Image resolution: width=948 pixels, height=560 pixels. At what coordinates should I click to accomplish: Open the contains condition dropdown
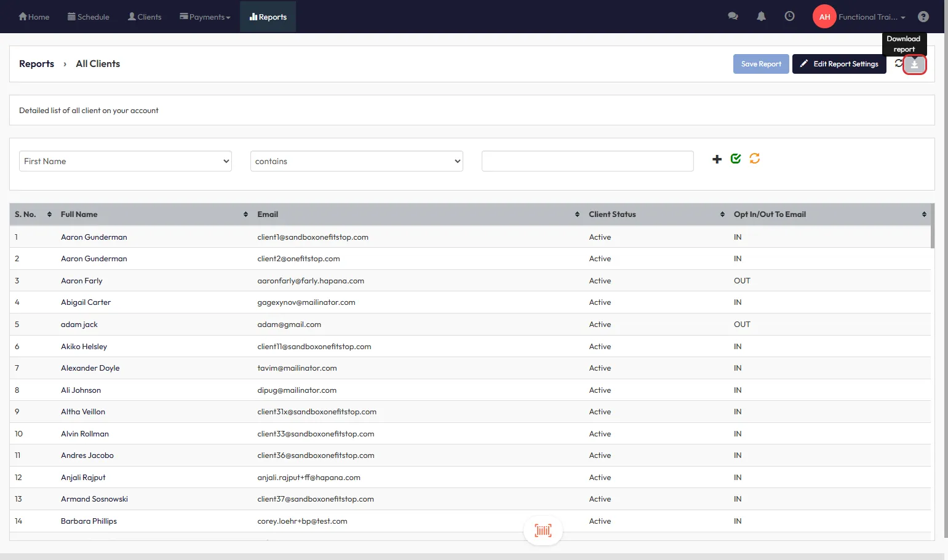[x=356, y=161]
